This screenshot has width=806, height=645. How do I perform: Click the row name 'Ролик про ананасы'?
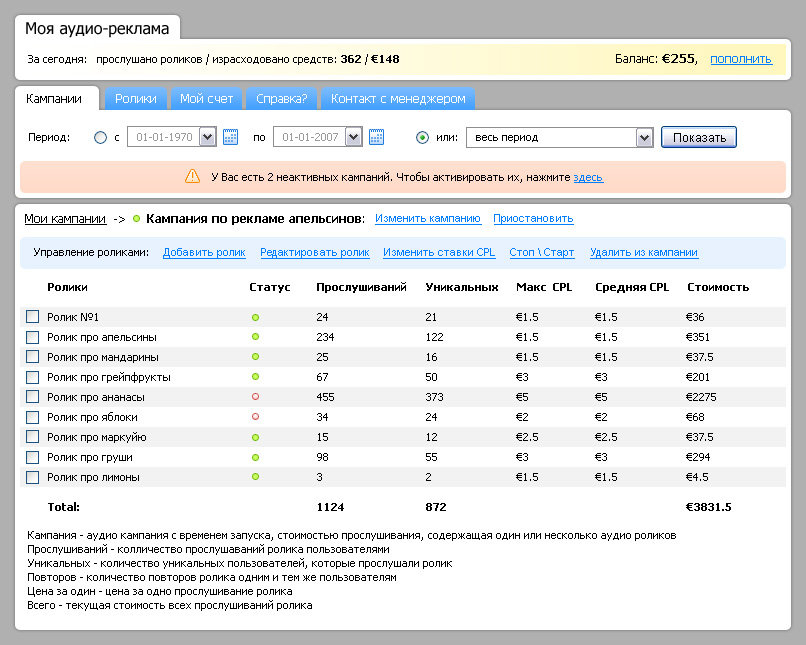[x=96, y=397]
